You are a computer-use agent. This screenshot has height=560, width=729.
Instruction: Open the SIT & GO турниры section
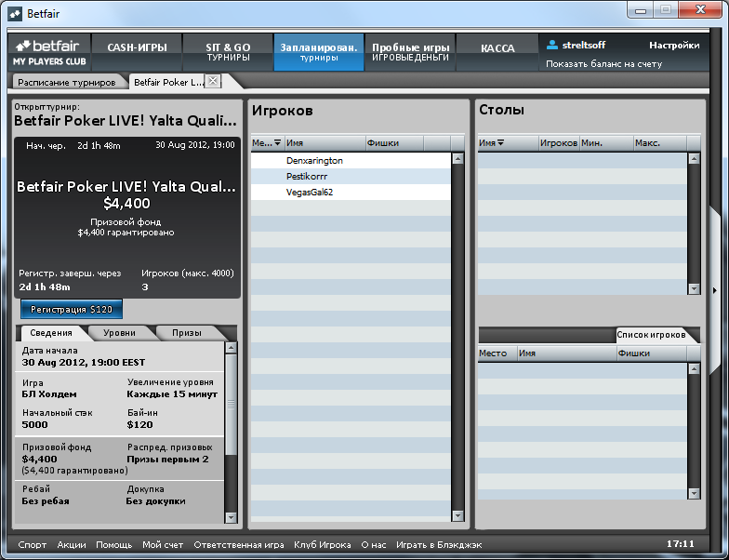click(x=228, y=52)
